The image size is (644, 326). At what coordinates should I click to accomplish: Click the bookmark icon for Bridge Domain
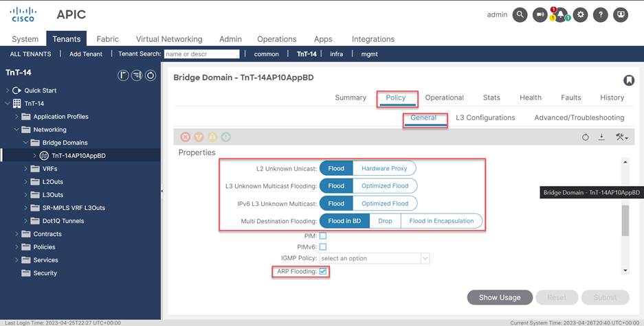point(629,80)
